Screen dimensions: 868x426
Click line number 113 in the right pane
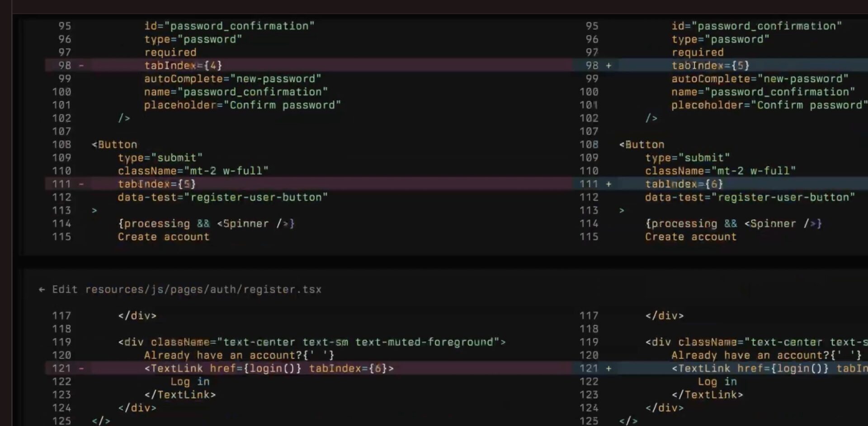pos(590,210)
